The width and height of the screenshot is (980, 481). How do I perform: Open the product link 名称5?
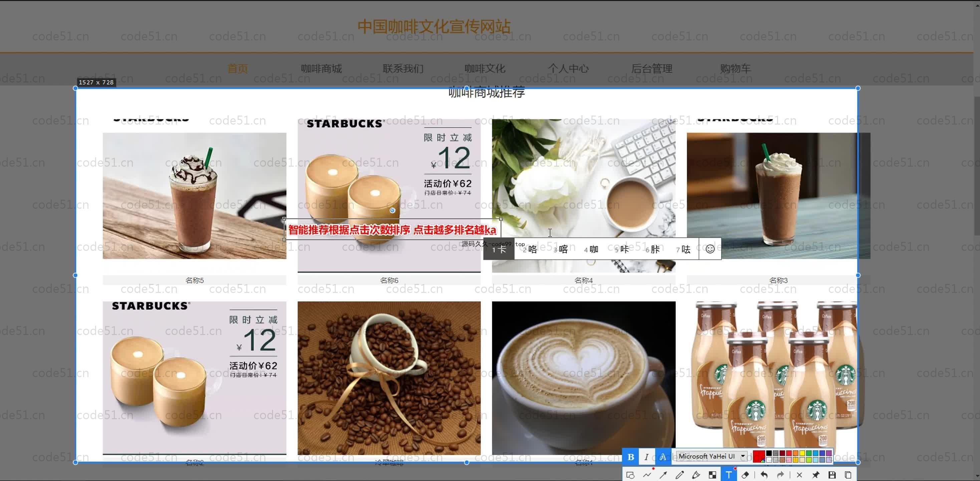point(194,280)
